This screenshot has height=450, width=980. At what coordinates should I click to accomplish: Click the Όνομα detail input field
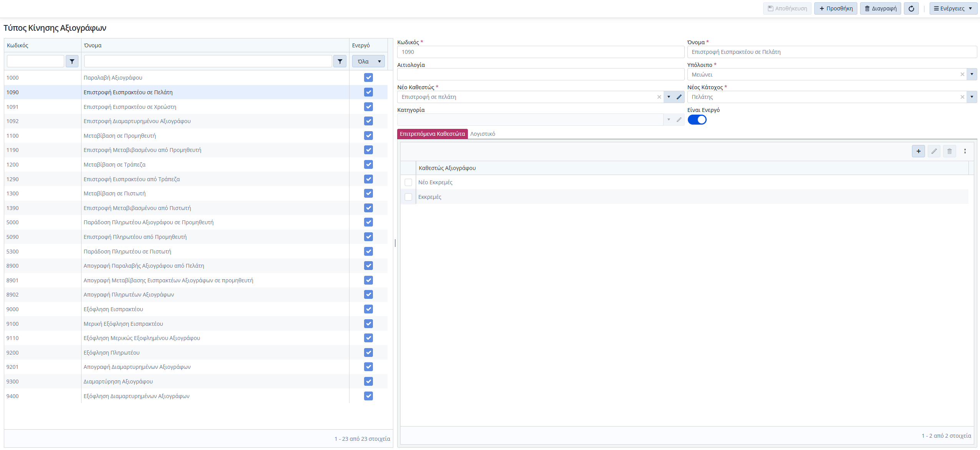tap(832, 52)
